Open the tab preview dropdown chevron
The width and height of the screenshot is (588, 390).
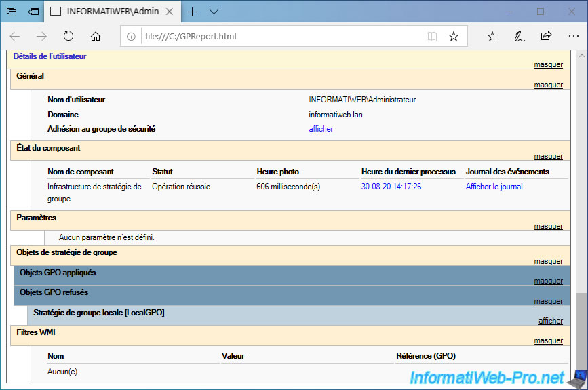[214, 12]
